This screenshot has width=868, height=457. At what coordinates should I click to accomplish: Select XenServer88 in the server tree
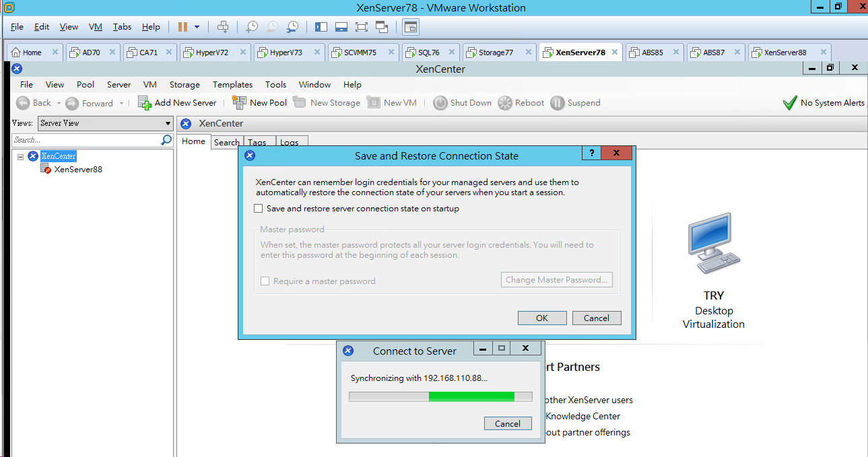coord(78,170)
